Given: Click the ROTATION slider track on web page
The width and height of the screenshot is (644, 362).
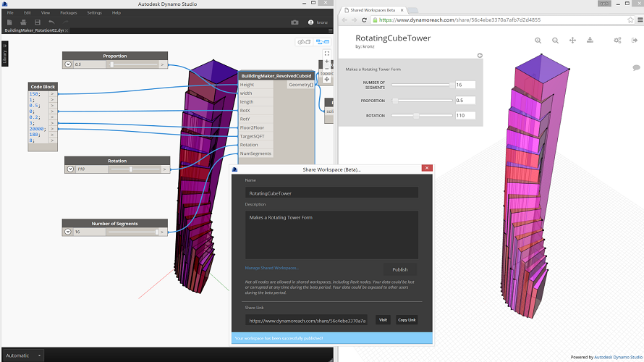Looking at the screenshot, I should pos(422,116).
